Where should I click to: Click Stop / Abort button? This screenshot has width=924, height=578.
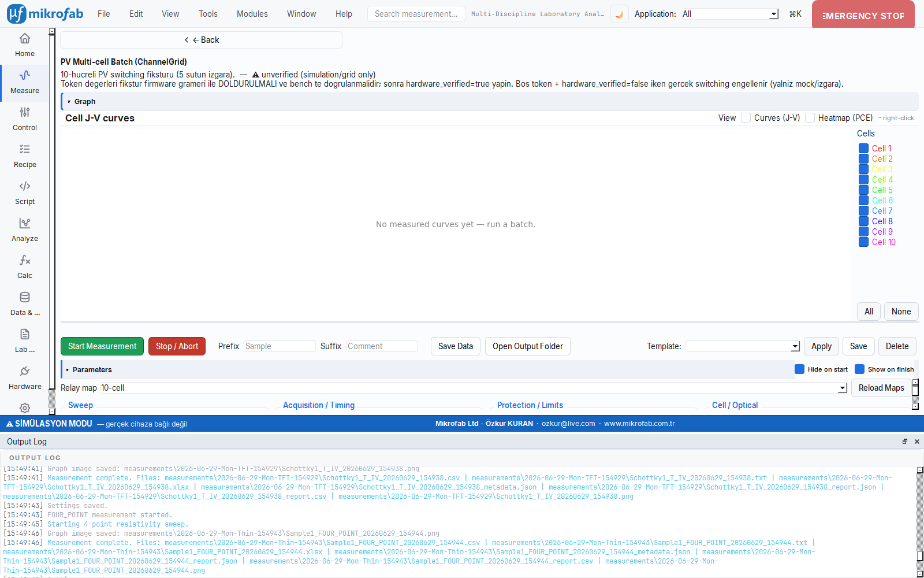point(177,346)
